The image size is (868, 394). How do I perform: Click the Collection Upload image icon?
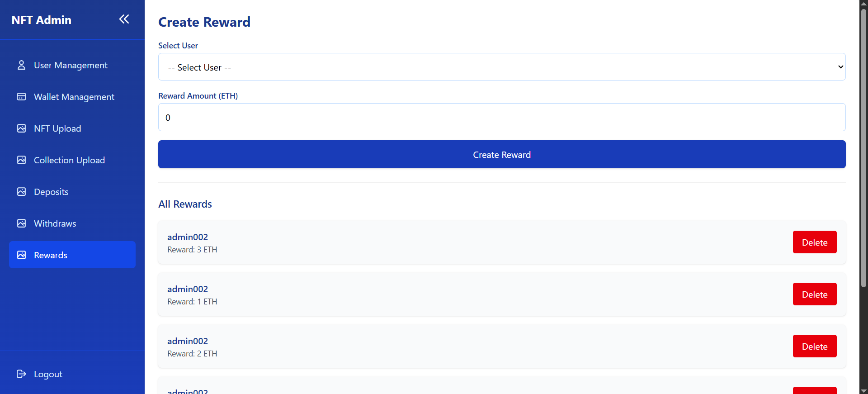point(21,160)
